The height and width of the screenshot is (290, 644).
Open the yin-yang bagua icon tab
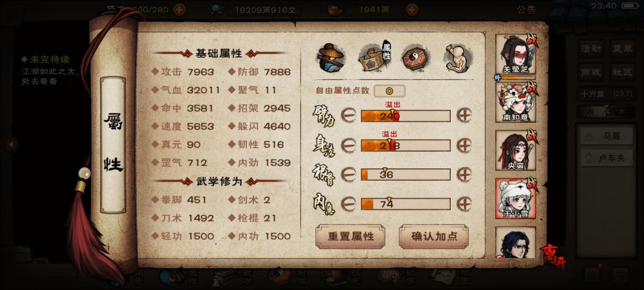[415, 57]
